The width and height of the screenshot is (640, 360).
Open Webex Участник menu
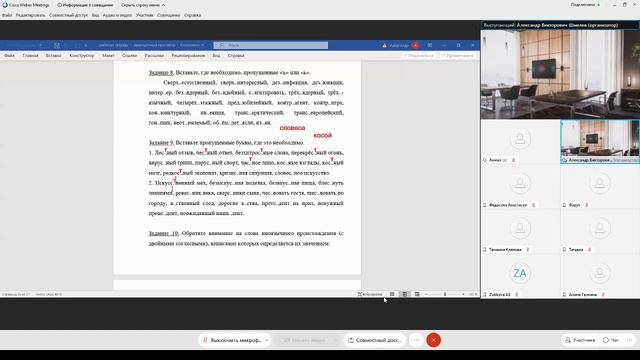(x=144, y=15)
